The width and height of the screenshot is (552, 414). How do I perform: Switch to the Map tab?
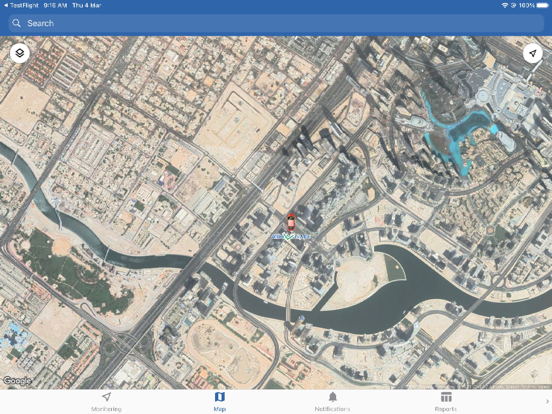tap(220, 402)
